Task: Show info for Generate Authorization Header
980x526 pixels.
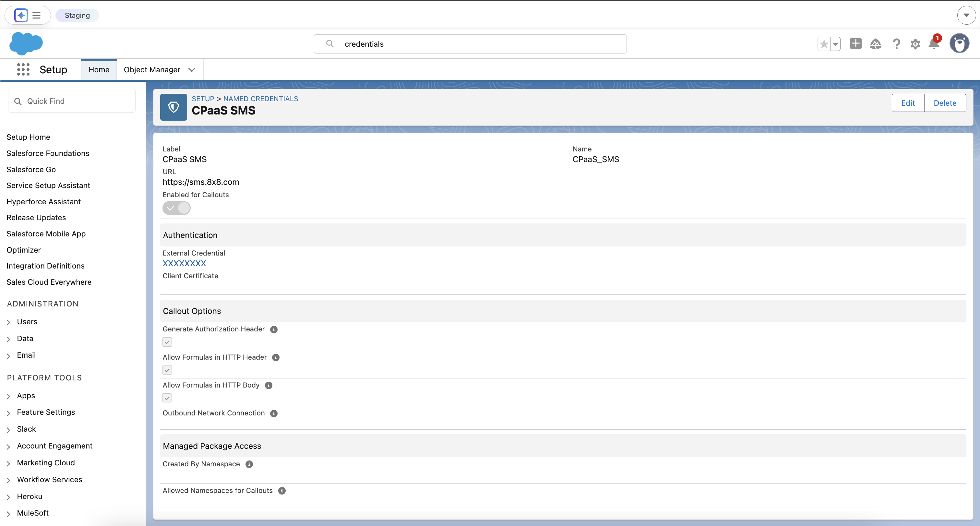Action: point(273,329)
